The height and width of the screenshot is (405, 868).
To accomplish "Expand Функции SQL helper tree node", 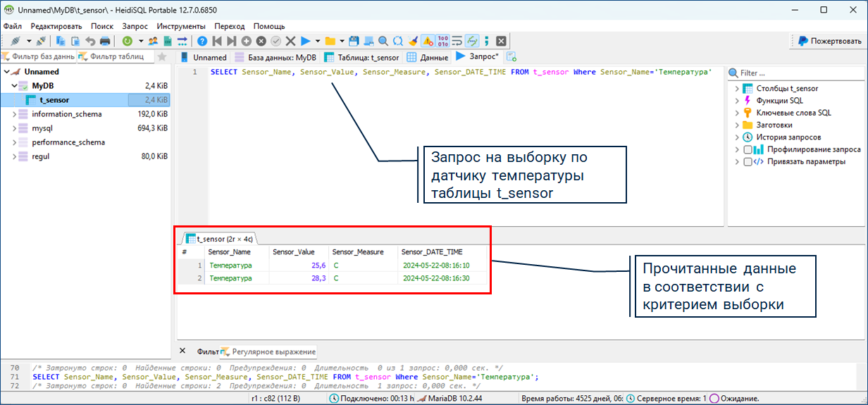I will point(737,101).
